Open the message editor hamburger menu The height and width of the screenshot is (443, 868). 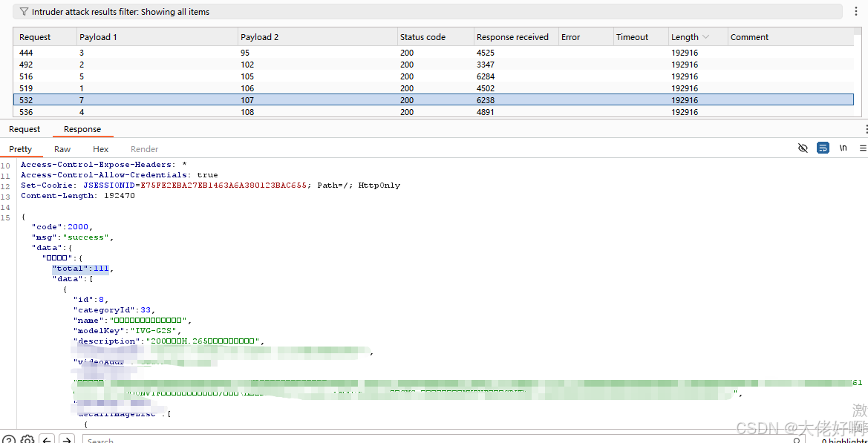point(863,148)
